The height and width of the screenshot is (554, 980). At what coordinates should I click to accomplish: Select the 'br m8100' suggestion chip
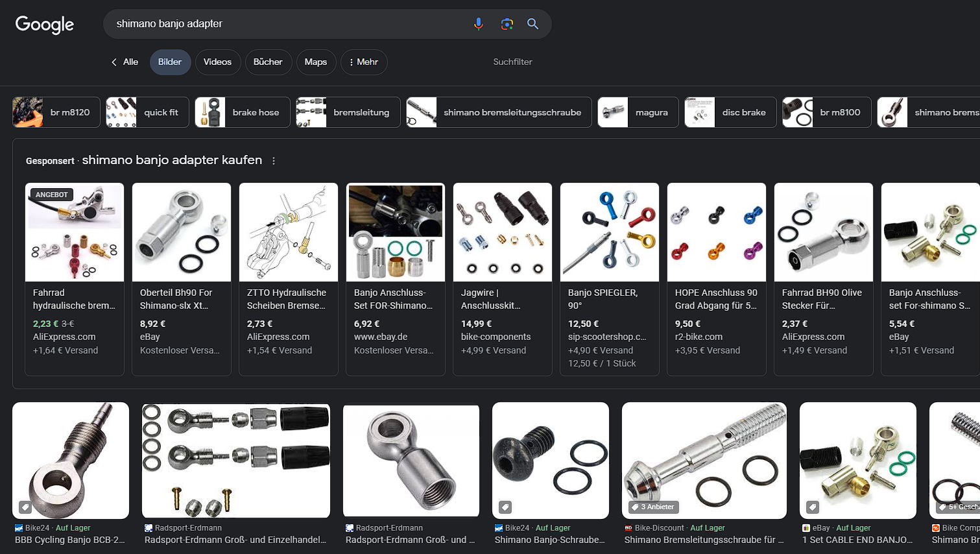click(827, 112)
